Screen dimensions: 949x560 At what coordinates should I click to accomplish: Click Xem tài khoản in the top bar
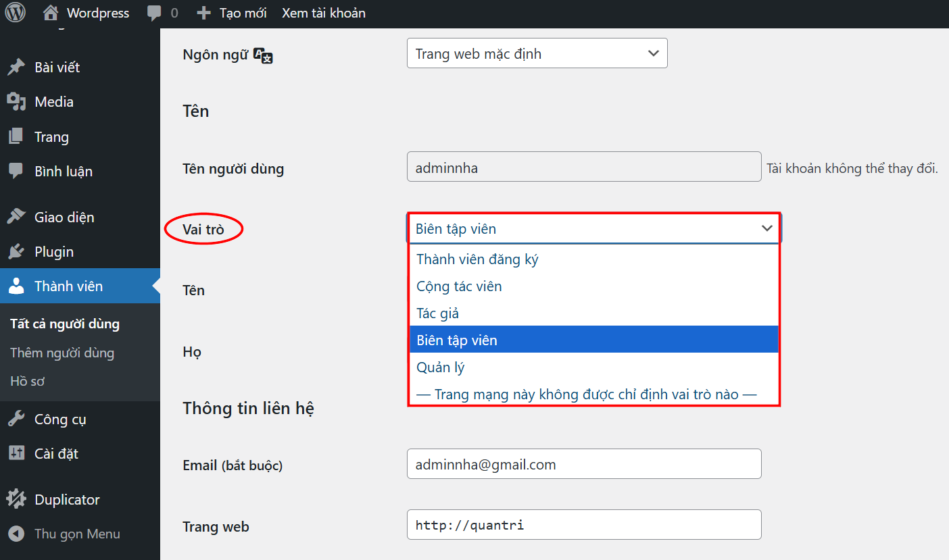coord(324,12)
